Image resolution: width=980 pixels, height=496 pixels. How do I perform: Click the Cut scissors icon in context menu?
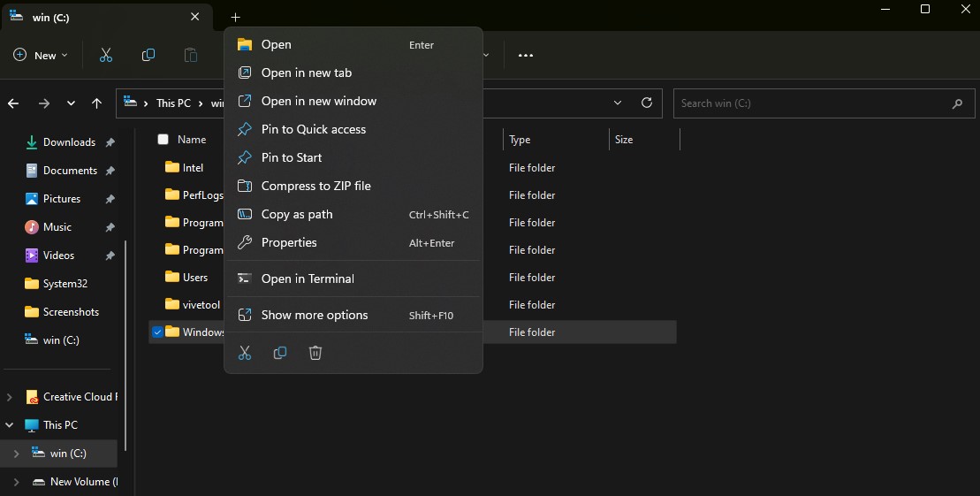245,353
